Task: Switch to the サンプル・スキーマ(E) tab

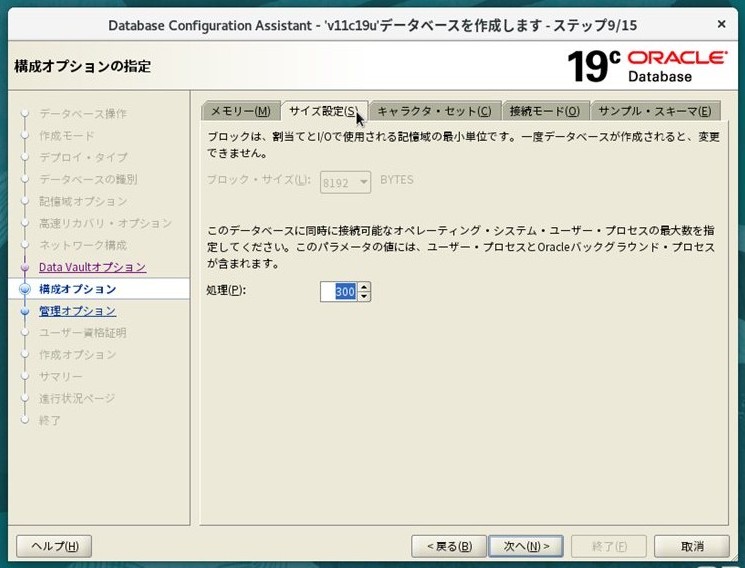Action: coord(655,111)
